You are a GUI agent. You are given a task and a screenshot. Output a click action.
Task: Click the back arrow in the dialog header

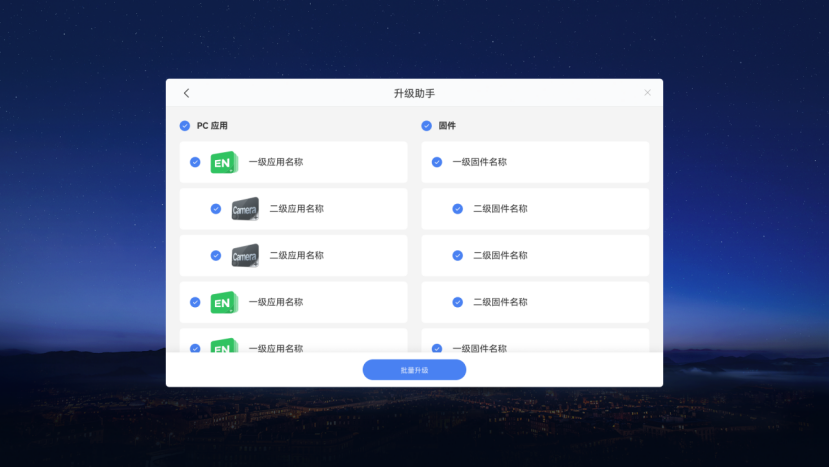click(x=186, y=93)
